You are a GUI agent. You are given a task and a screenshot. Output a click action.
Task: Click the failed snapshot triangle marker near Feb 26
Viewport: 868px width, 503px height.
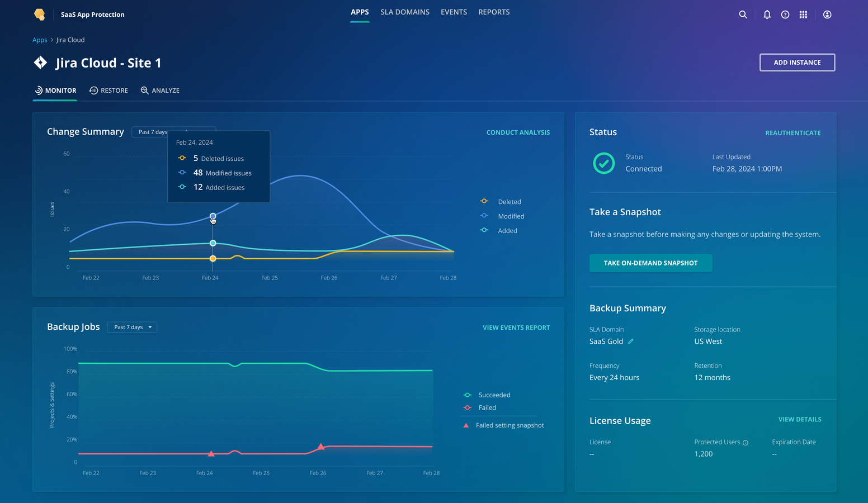(x=321, y=446)
